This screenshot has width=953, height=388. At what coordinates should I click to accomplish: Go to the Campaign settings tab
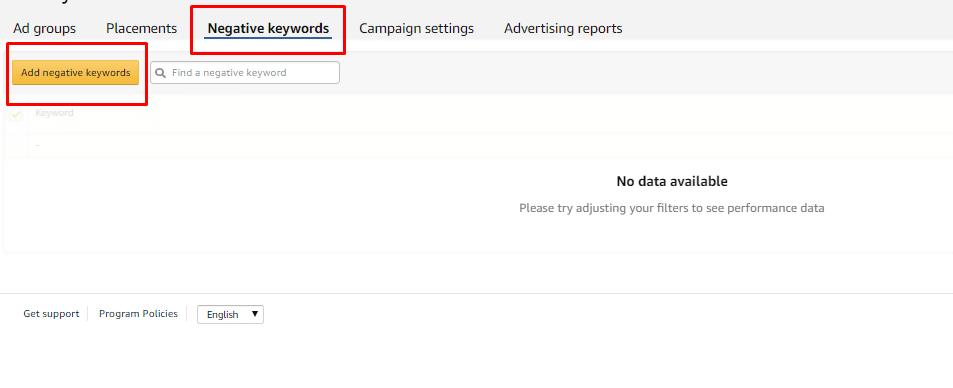(416, 28)
